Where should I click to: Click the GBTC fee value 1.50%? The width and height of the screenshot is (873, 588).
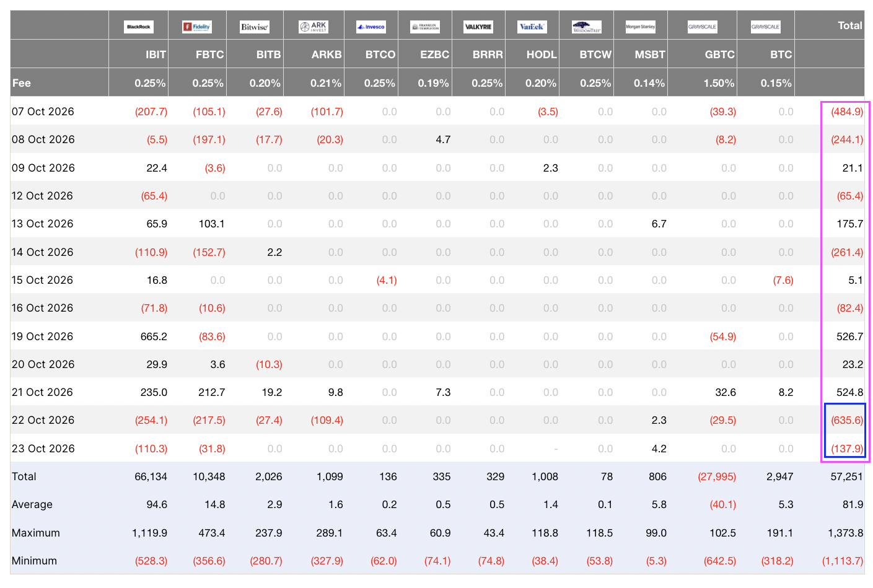point(719,83)
